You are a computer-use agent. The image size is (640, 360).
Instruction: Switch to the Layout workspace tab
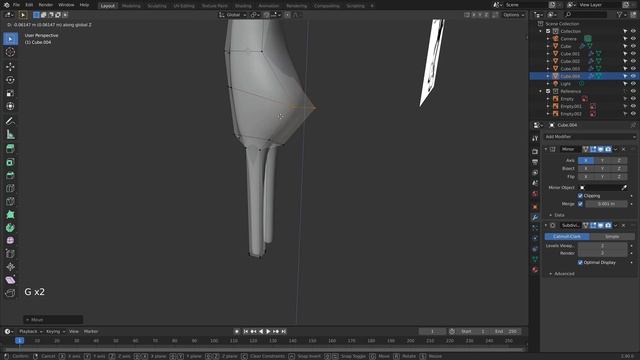(x=108, y=6)
